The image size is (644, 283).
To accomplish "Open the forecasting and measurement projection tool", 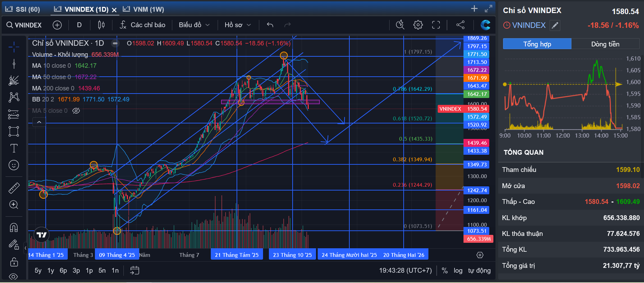I will pyautogui.click(x=14, y=114).
